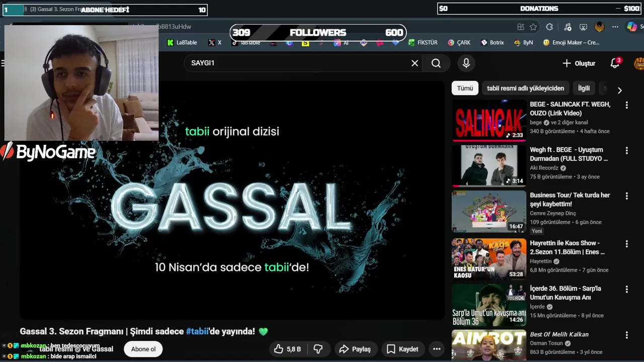This screenshot has width=644, height=362.
Task: Click the #tabii hashtag in title
Action: 197,331
